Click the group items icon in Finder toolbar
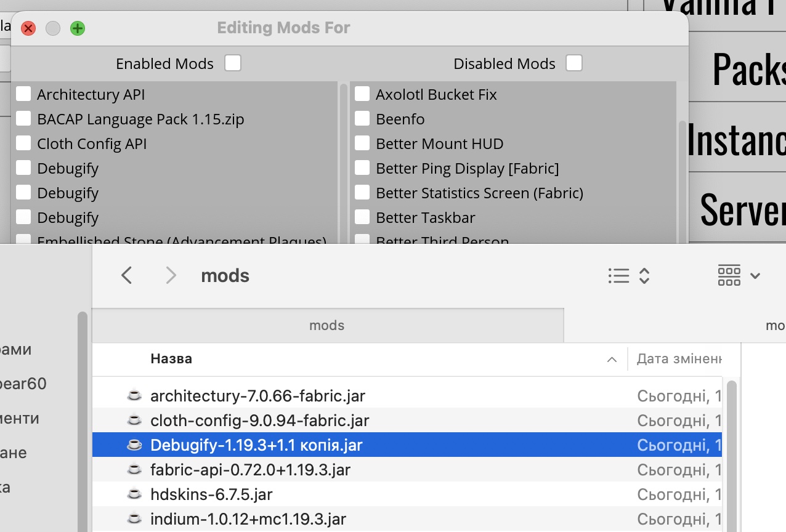The height and width of the screenshot is (532, 786). click(729, 275)
